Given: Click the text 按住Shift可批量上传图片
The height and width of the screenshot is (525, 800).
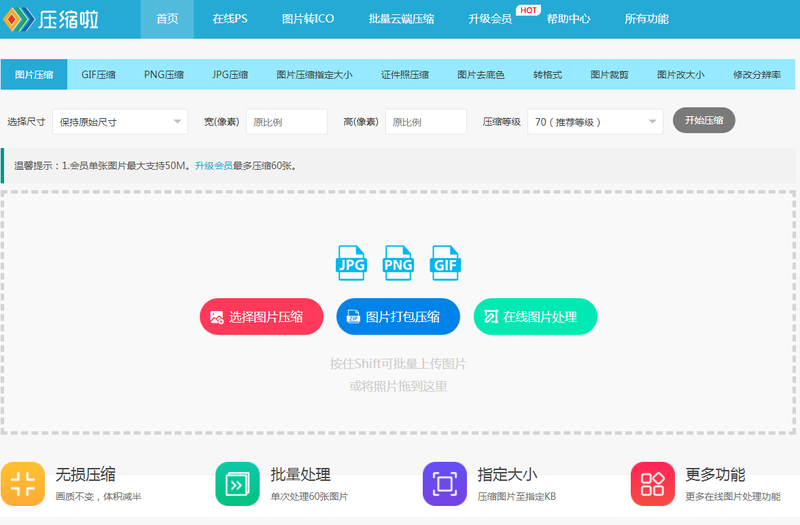Looking at the screenshot, I should pyautogui.click(x=398, y=364).
